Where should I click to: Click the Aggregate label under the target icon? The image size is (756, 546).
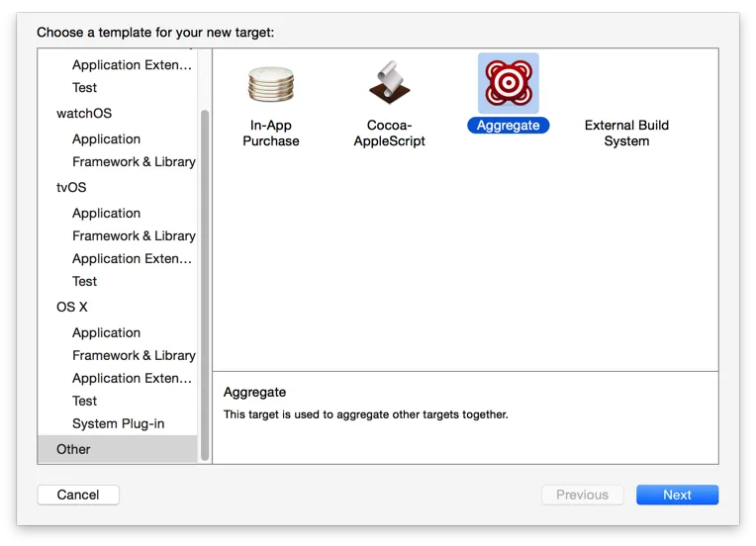[x=509, y=126]
